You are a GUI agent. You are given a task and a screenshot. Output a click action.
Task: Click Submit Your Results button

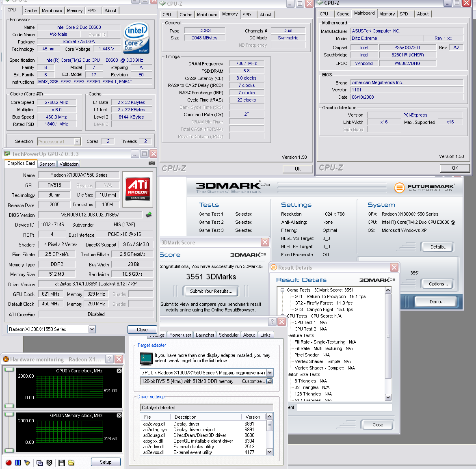211,291
